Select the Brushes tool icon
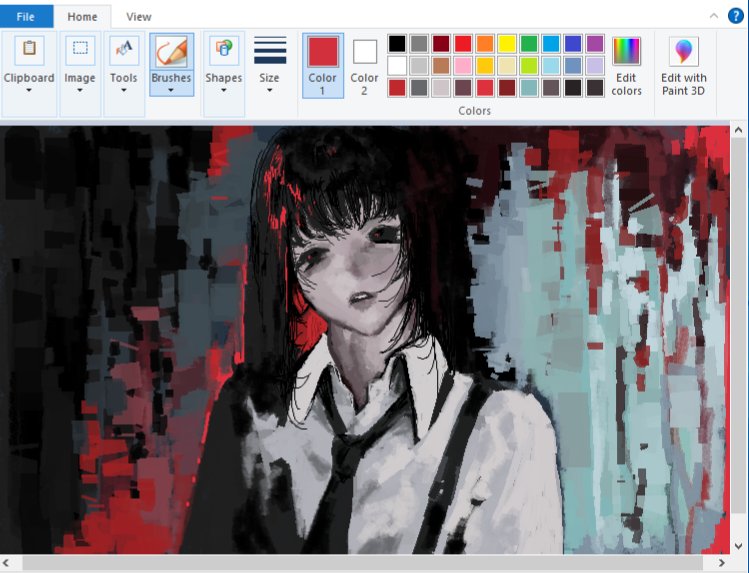Image resolution: width=749 pixels, height=573 pixels. pos(171,52)
